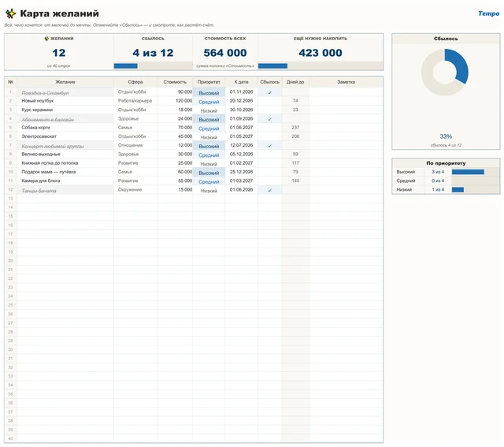The width and height of the screenshot is (504, 447).
Task: Click the Заметка cell for Электросамокат
Action: coord(346,136)
